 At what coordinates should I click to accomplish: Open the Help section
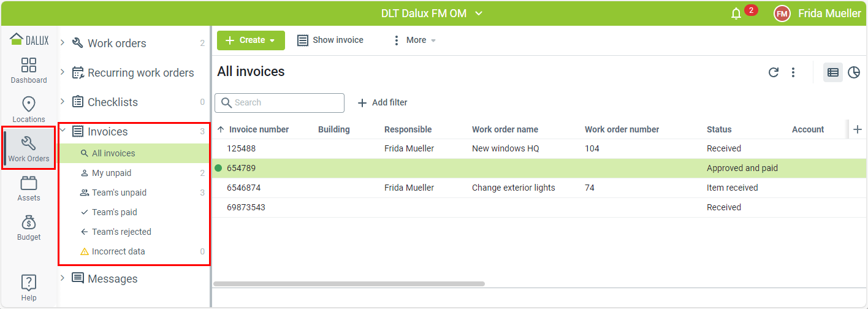(29, 288)
